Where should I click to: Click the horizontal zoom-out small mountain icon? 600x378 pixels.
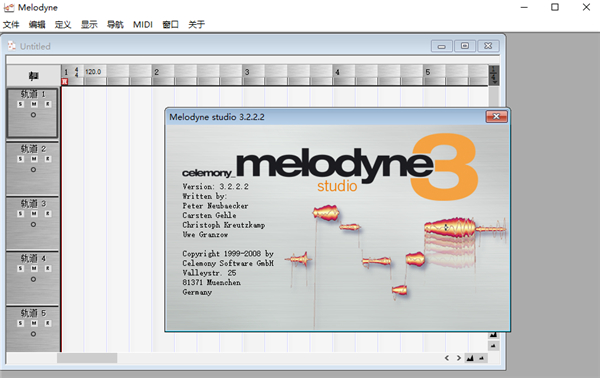point(481,358)
